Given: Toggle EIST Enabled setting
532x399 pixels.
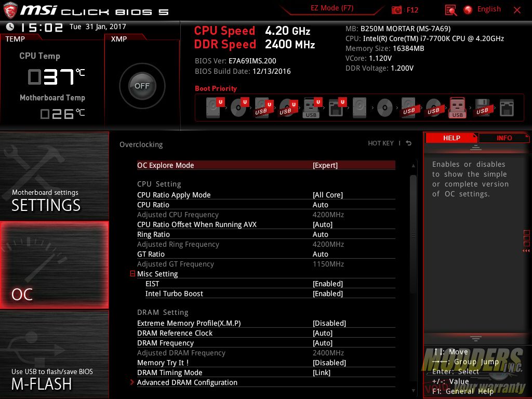Looking at the screenshot, I should [328, 284].
